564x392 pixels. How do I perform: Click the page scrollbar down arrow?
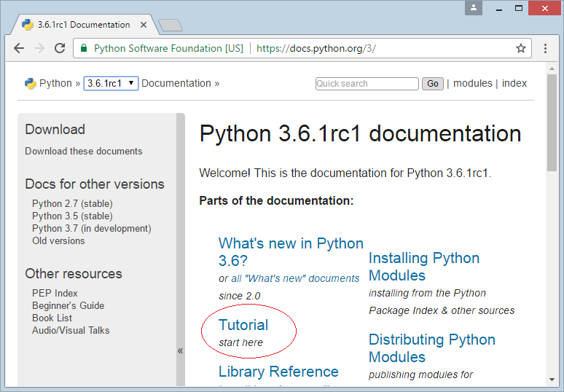[x=552, y=380]
